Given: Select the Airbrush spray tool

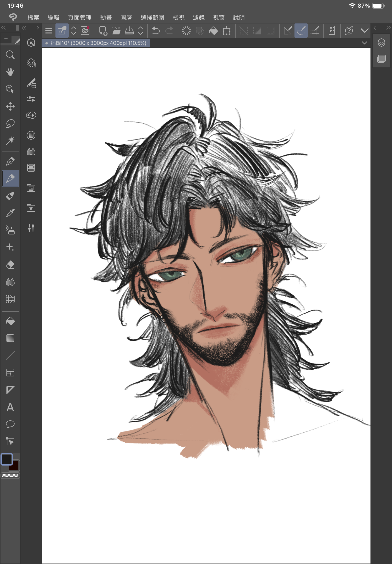Looking at the screenshot, I should click(x=10, y=230).
